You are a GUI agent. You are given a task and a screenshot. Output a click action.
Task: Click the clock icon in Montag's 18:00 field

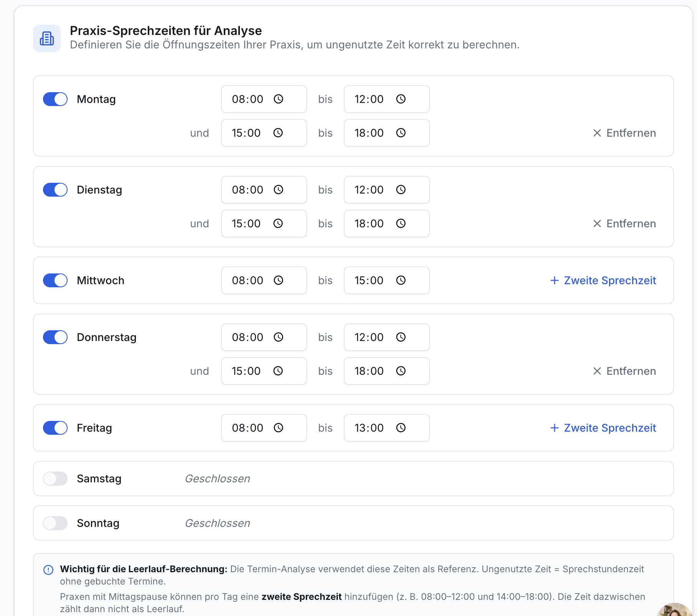click(401, 133)
